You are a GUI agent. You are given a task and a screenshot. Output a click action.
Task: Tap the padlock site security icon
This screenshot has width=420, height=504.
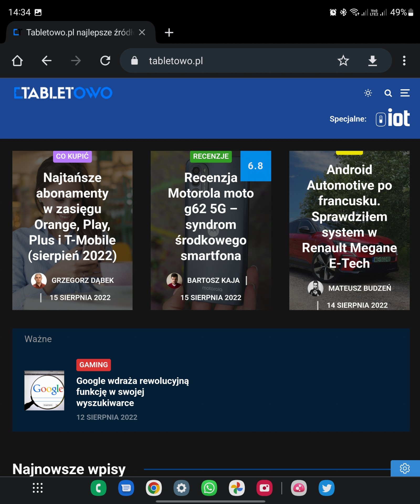point(134,61)
